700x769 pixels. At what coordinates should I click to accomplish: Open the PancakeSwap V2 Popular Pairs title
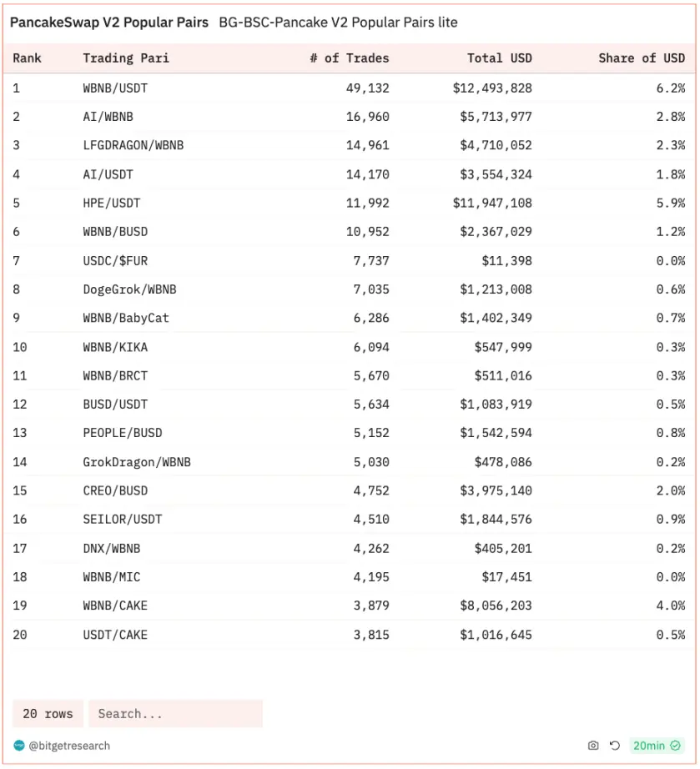(108, 23)
